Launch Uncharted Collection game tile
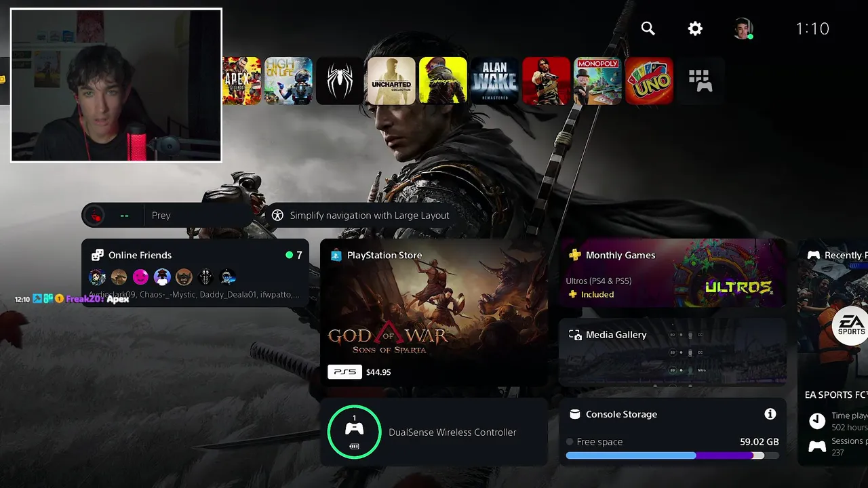The width and height of the screenshot is (868, 488). tap(391, 81)
